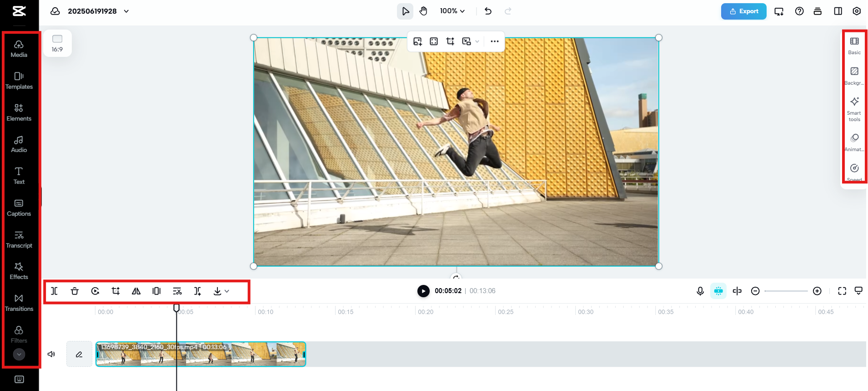
Task: Click fit-to-frame icon on floating toolbar
Action: (x=434, y=41)
